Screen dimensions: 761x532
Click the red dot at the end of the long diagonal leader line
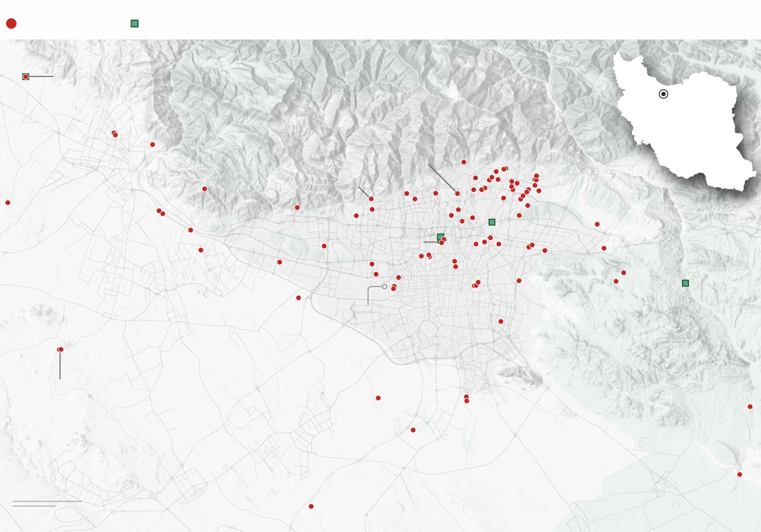[457, 193]
